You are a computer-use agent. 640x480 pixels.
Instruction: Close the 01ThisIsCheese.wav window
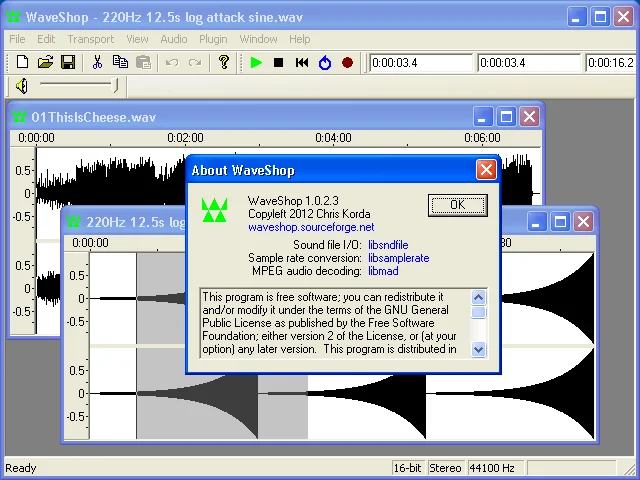pos(529,117)
